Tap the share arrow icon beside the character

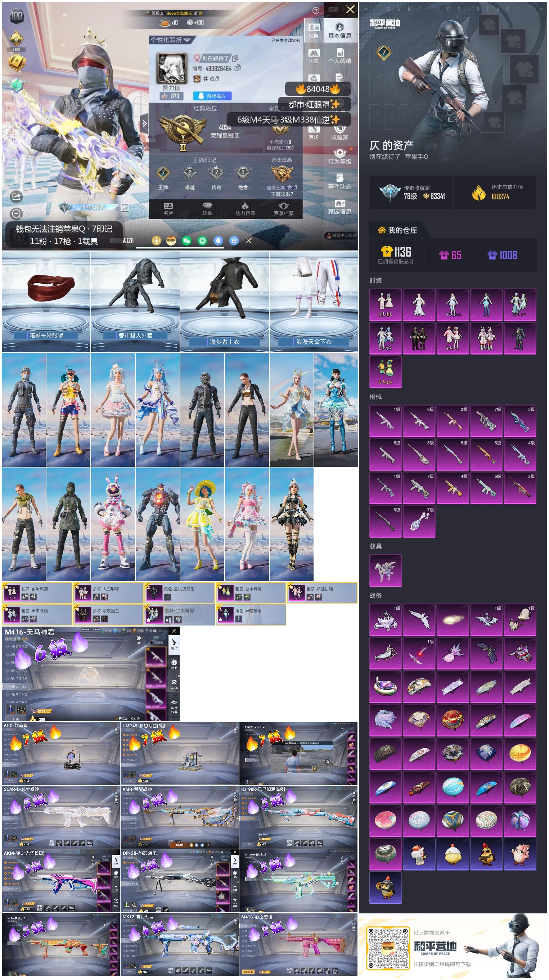coord(16,197)
